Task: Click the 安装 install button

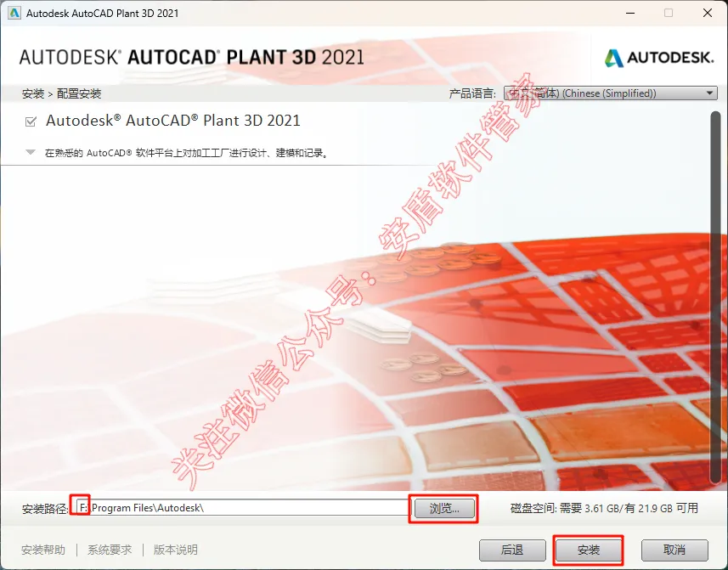Action: (x=588, y=550)
